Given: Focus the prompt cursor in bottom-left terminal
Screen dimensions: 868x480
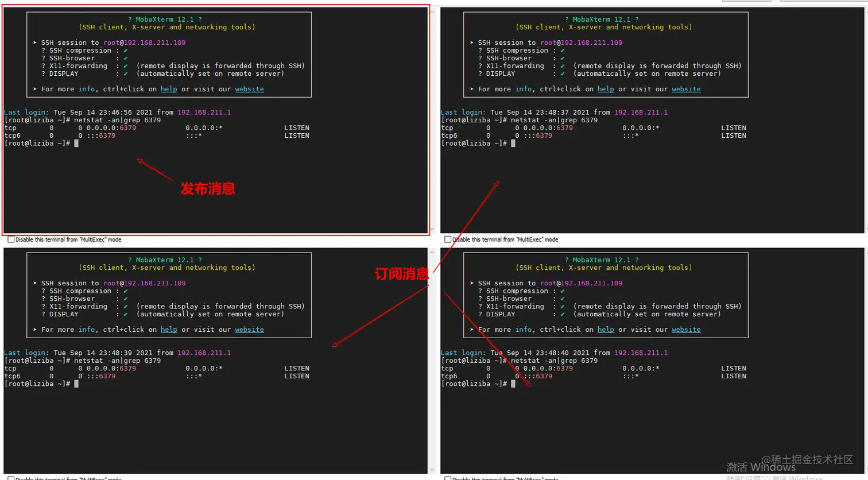Looking at the screenshot, I should [x=76, y=384].
